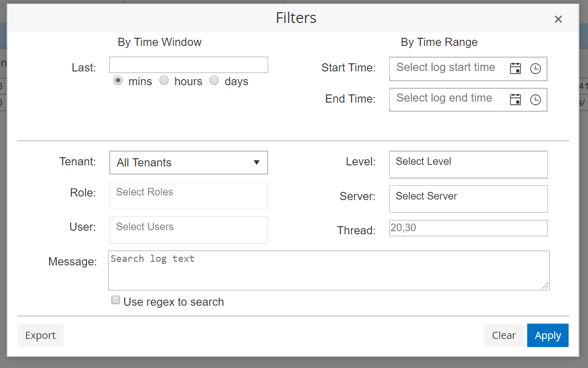Screen dimensions: 588x368
Task: Focus the Last time window input
Action: click(x=189, y=65)
